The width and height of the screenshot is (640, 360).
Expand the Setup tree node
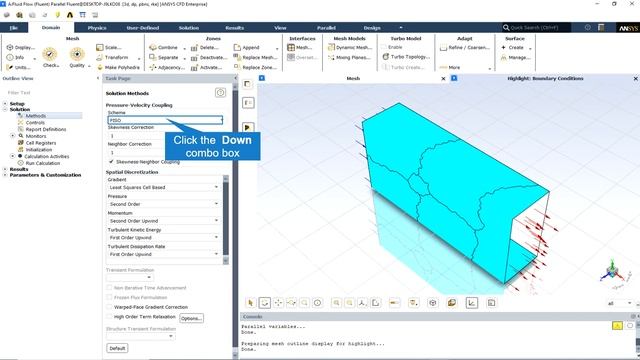point(5,104)
